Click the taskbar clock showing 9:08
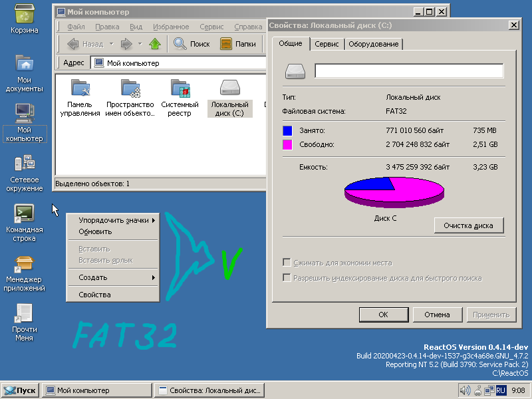532x399 pixels. (518, 390)
